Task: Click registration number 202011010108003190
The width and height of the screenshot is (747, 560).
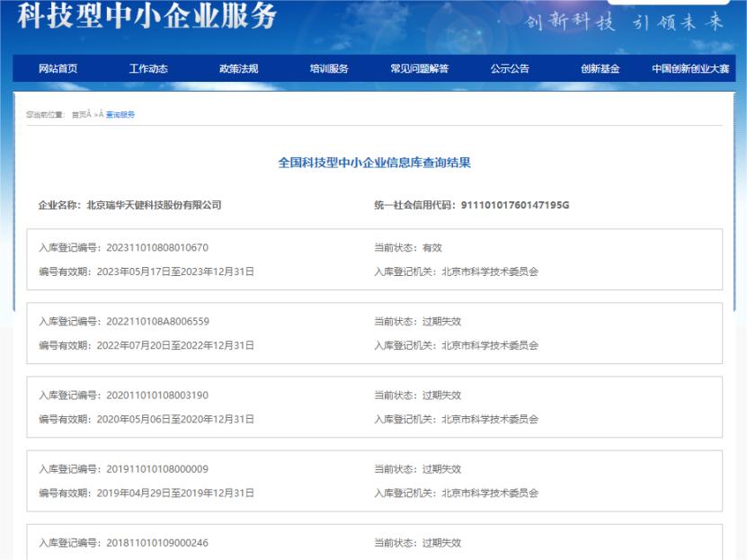Action: click(157, 396)
